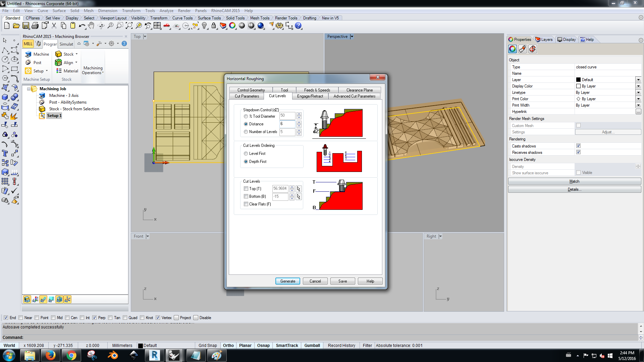This screenshot has height=362, width=644.
Task: Open the Print Color dropdown
Action: [x=638, y=99]
